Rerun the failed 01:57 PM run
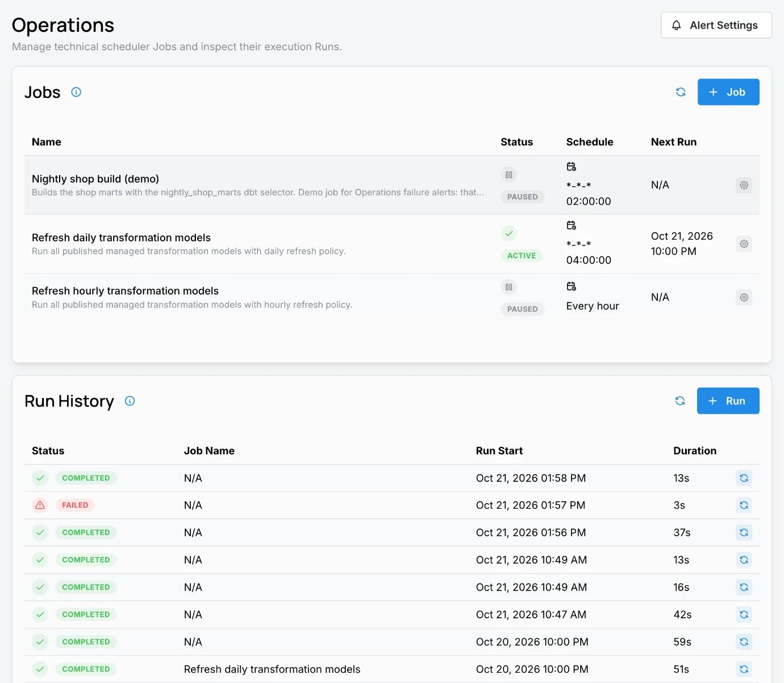 744,505
